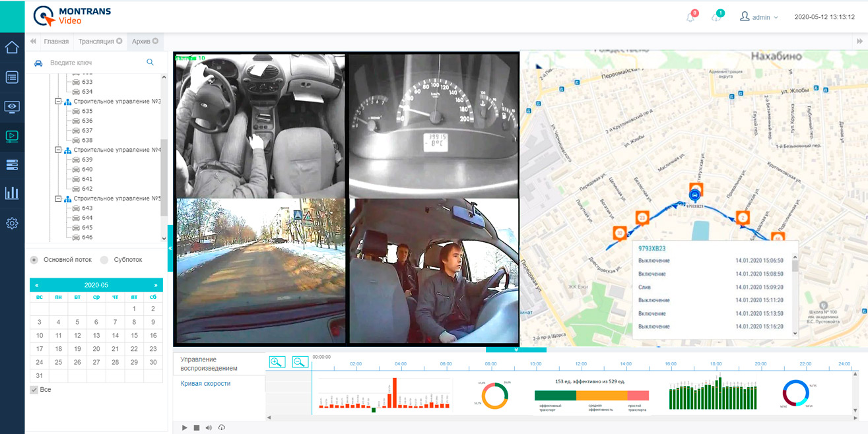The image size is (868, 434).
Task: Open the server/devices icon in sidebar
Action: (x=11, y=165)
